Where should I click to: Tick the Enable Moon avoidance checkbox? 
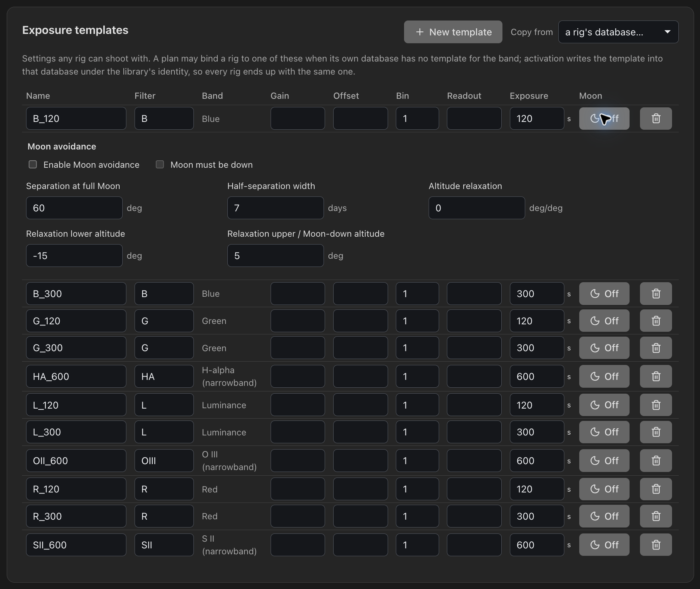[33, 164]
